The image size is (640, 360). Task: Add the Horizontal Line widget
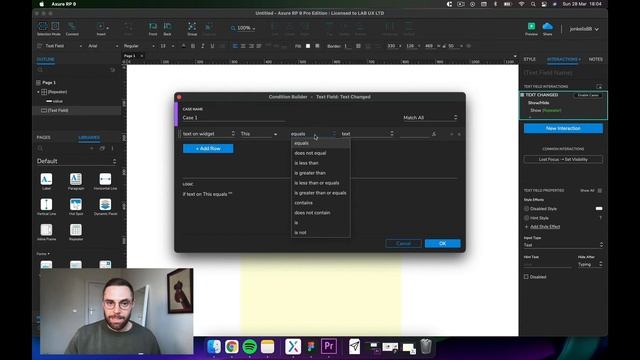click(x=105, y=182)
